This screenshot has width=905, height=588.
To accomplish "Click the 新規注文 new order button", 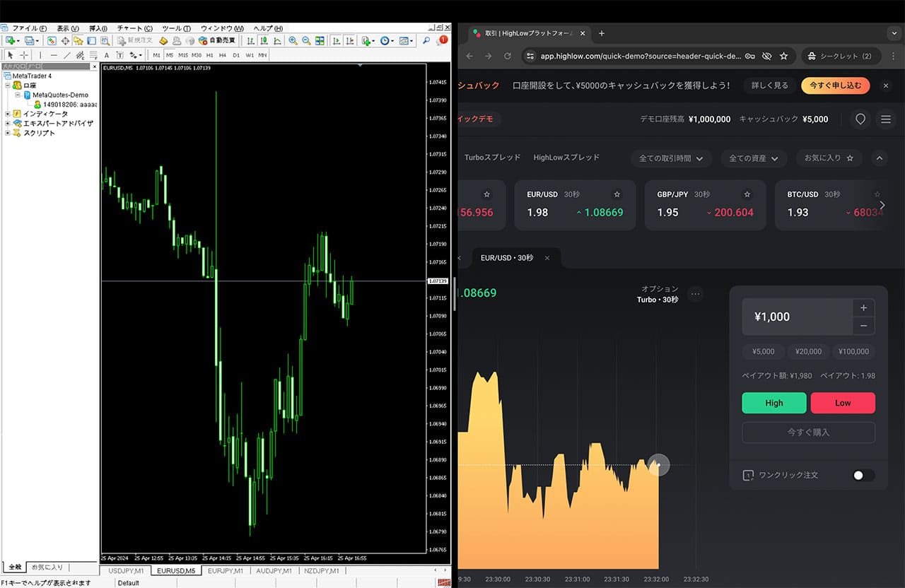I will pos(134,40).
